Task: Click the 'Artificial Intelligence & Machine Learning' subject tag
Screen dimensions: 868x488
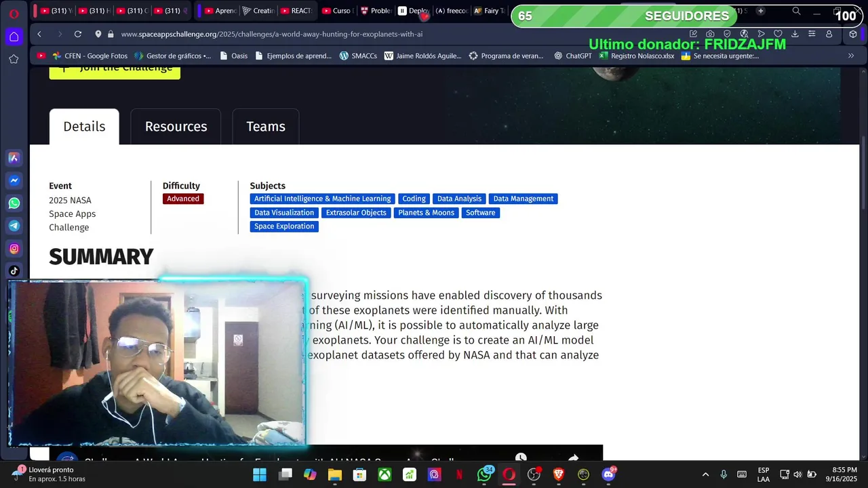Action: click(x=322, y=199)
